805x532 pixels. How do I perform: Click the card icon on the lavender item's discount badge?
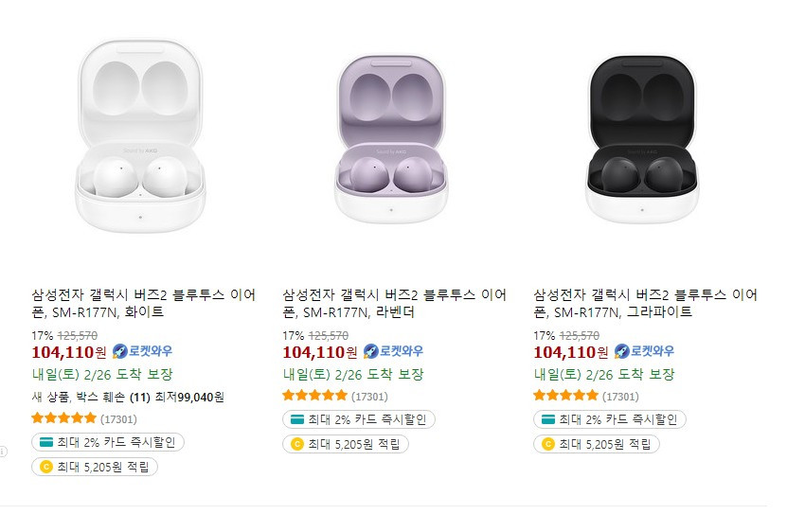tap(297, 419)
